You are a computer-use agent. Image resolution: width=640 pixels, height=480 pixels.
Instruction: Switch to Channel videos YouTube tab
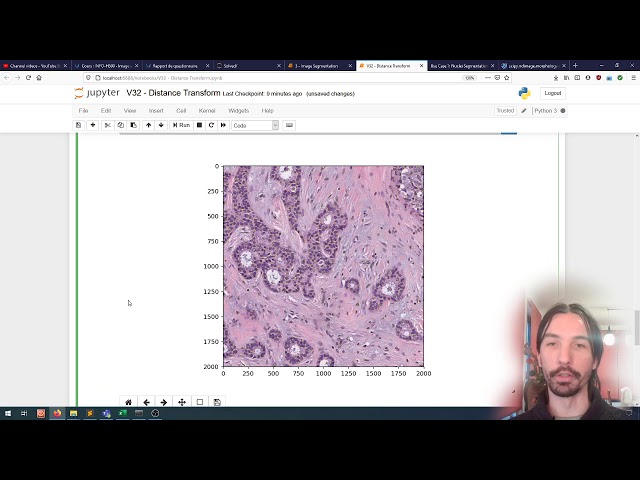click(x=35, y=66)
